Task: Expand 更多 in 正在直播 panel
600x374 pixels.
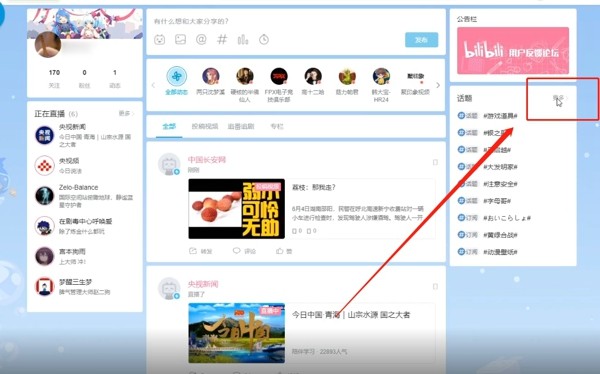Action: click(126, 113)
